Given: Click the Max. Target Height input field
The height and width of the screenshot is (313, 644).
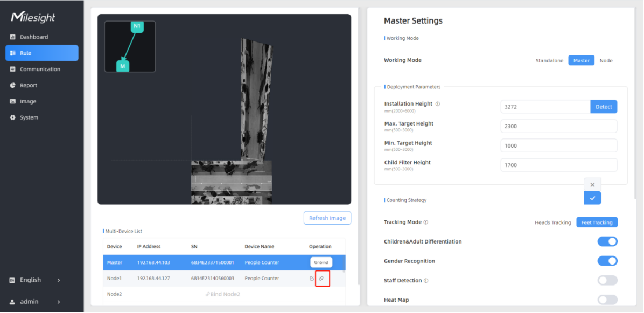Looking at the screenshot, I should pyautogui.click(x=558, y=126).
